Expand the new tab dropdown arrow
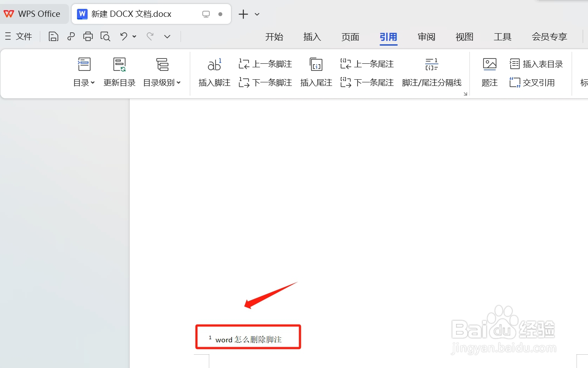The height and width of the screenshot is (368, 588). pos(257,14)
